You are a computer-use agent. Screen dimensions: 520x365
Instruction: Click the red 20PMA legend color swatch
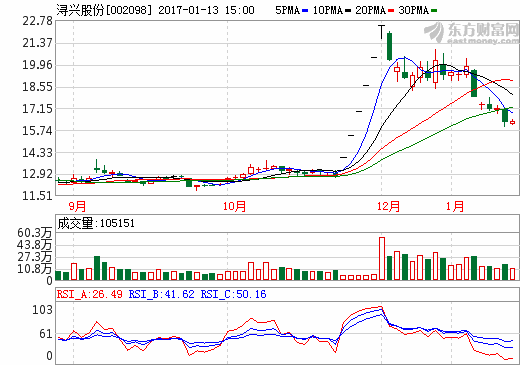click(391, 11)
